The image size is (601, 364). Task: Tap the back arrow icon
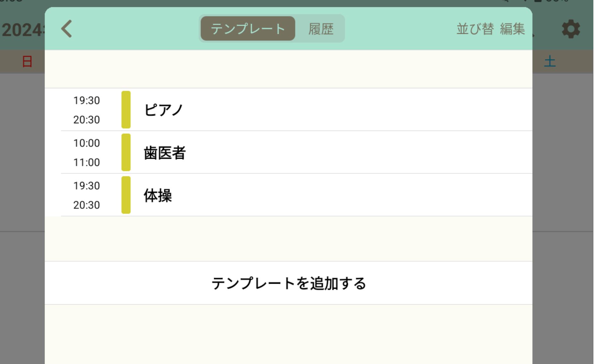[x=67, y=29]
